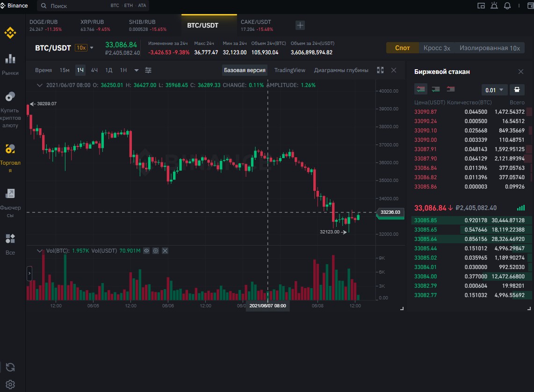Image resolution: width=534 pixels, height=392 pixels.
Task: Click the order book depth bars icon
Action: (521, 208)
